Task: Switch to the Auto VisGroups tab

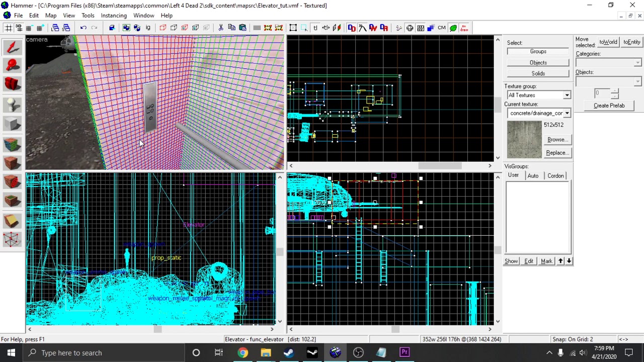Action: [x=533, y=176]
